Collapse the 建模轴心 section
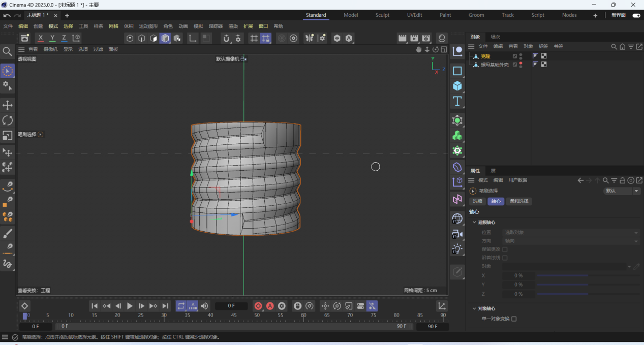The image size is (644, 345). click(x=475, y=223)
